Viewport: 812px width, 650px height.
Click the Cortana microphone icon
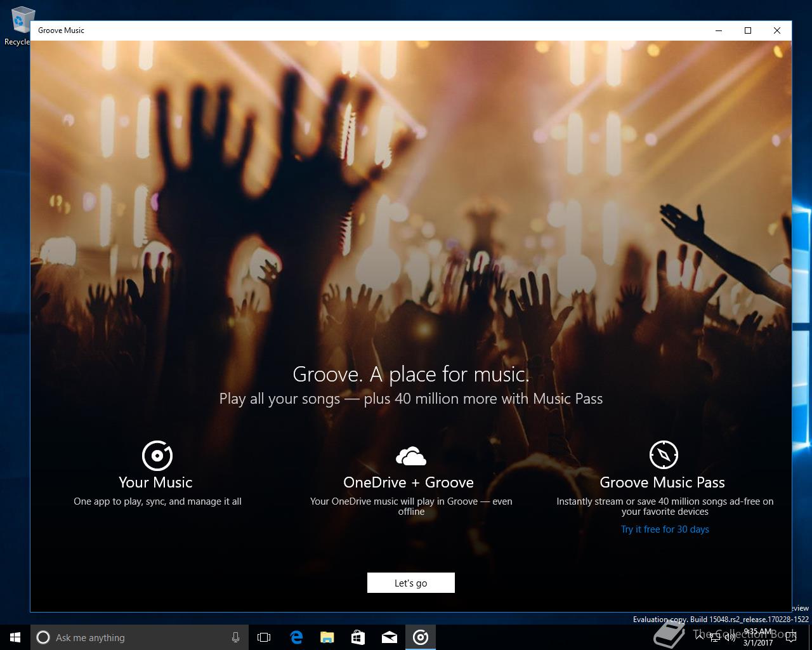[x=235, y=637]
